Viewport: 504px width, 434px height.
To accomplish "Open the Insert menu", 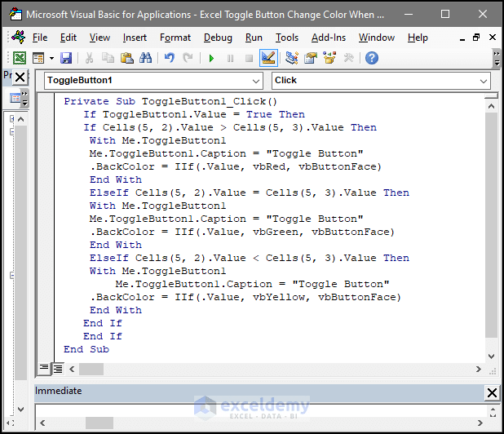I will click(135, 38).
